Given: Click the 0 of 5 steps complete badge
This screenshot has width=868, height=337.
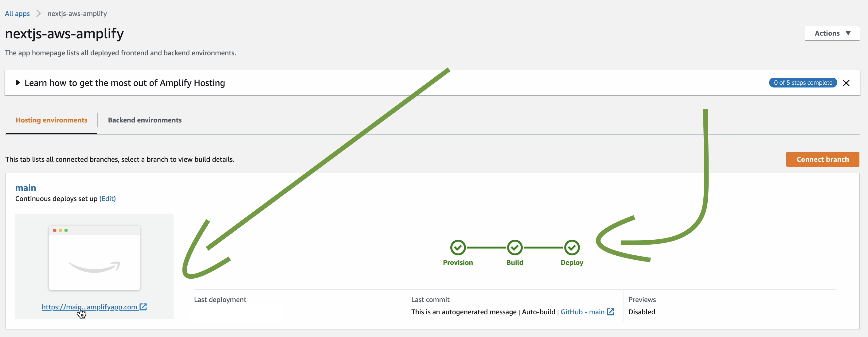Looking at the screenshot, I should click(x=803, y=83).
